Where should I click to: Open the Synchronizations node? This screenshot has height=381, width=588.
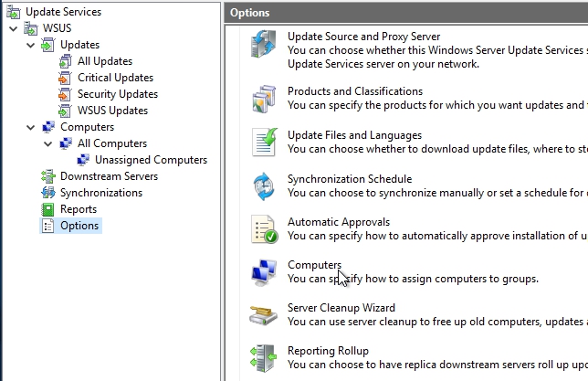click(x=100, y=193)
